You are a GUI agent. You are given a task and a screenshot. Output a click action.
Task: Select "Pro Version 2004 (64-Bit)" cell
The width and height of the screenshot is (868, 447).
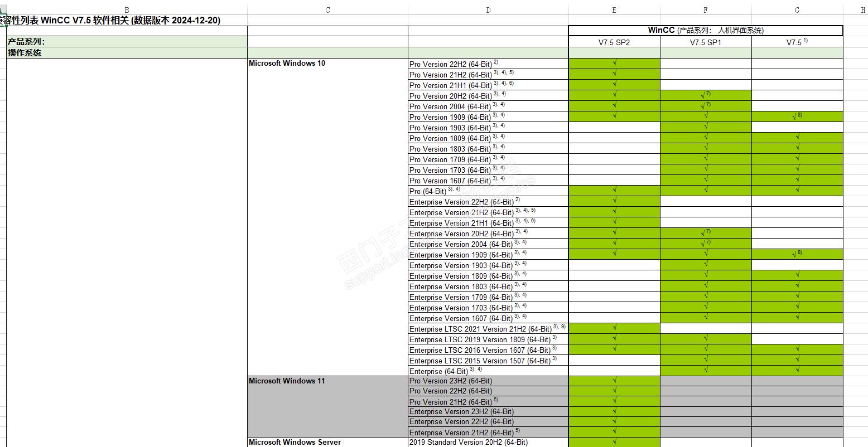pyautogui.click(x=488, y=106)
